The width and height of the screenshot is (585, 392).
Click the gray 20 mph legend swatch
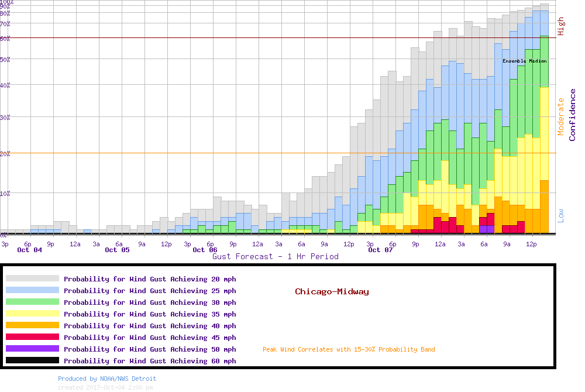32,278
